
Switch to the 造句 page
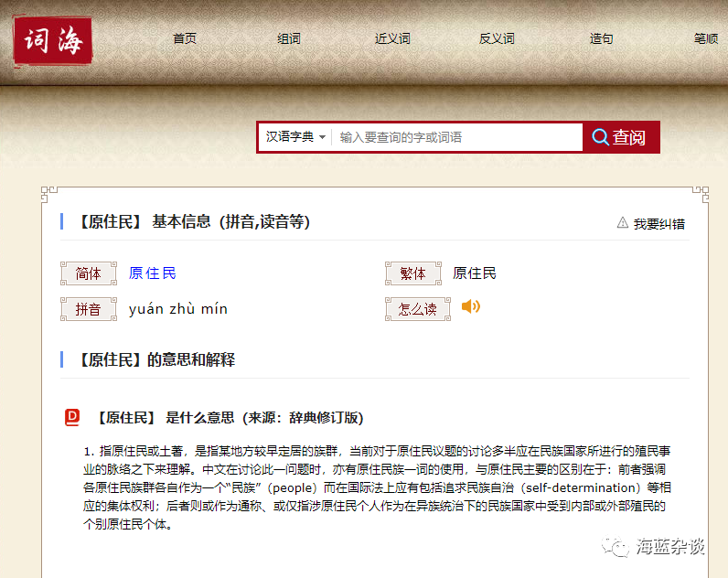coord(601,38)
